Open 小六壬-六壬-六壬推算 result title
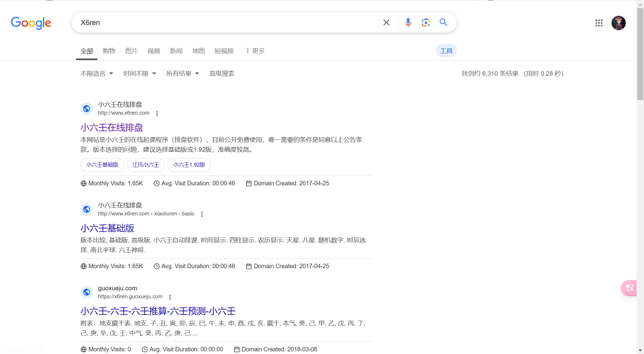This screenshot has height=354, width=644. click(157, 311)
